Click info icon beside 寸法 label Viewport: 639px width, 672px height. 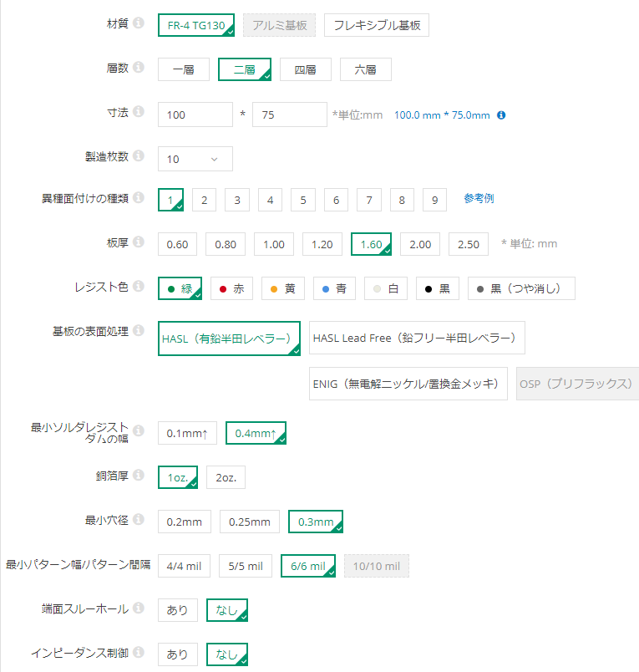point(139,111)
